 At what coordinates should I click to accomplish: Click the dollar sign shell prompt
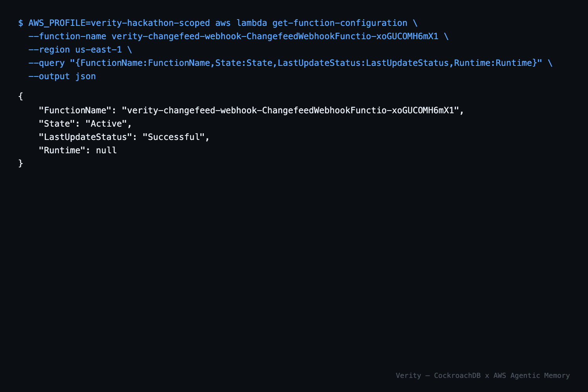point(20,23)
